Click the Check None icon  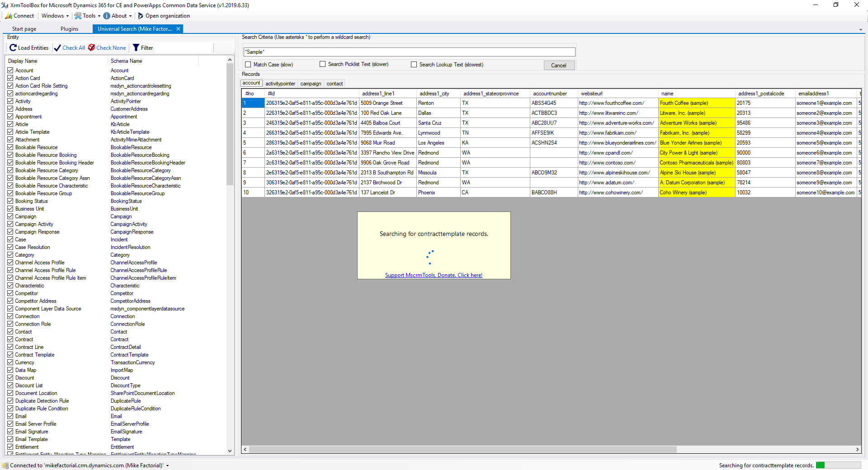point(91,47)
